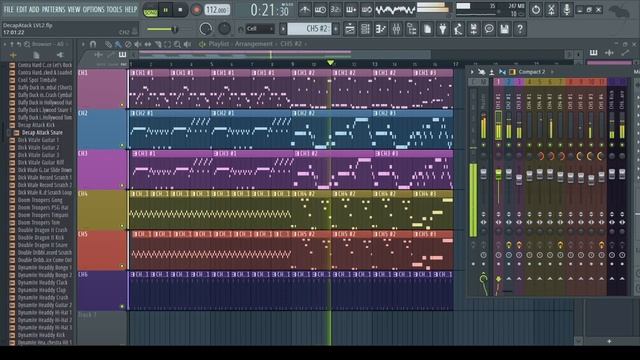640x360 pixels.
Task: Toggle Song/Pattern playback mode
Action: coord(150,11)
